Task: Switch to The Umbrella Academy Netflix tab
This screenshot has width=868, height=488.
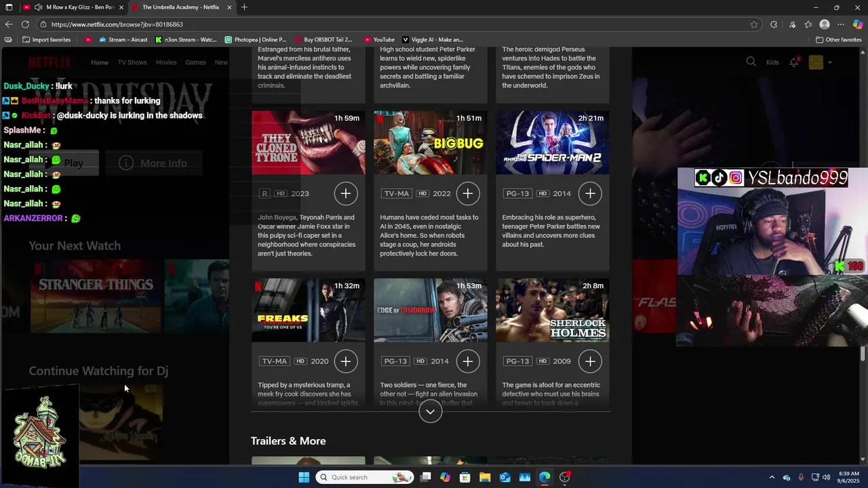Action: tap(180, 7)
